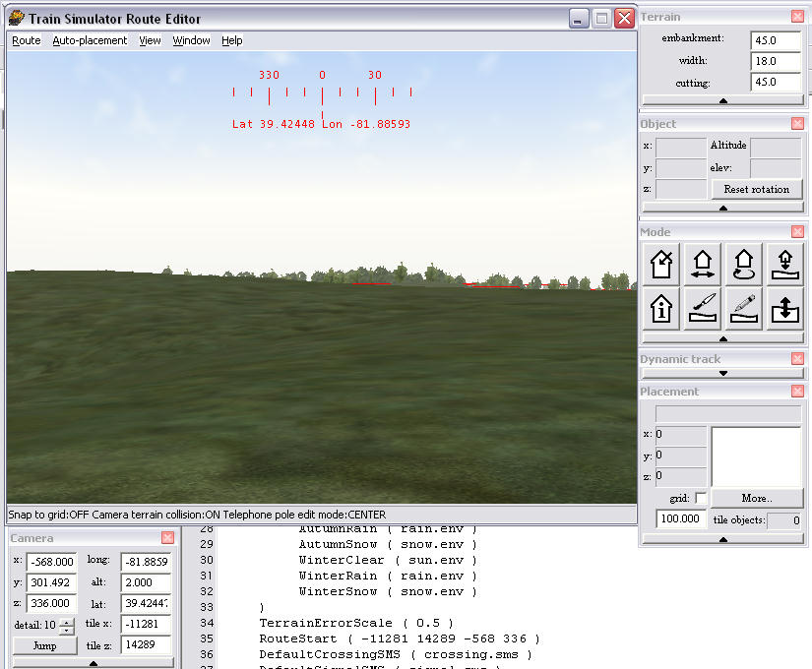
Task: Edit the camera alt field showing 2.000
Action: pyautogui.click(x=146, y=582)
